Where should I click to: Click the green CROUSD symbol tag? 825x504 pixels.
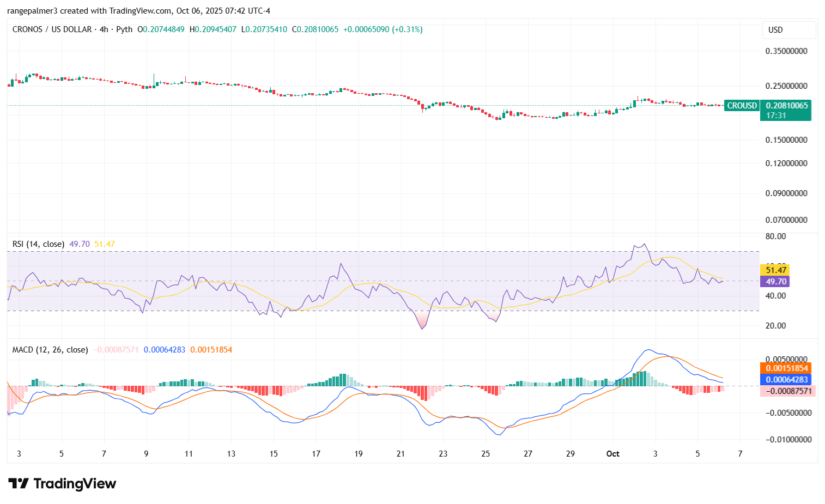(x=742, y=106)
